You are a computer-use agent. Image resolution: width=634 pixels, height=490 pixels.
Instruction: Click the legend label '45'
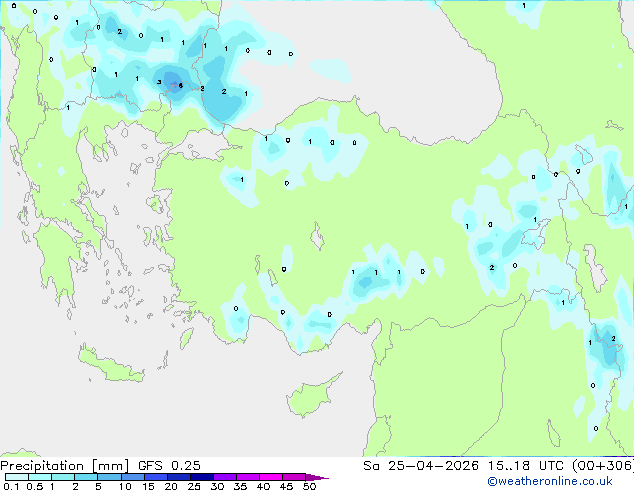click(x=286, y=486)
